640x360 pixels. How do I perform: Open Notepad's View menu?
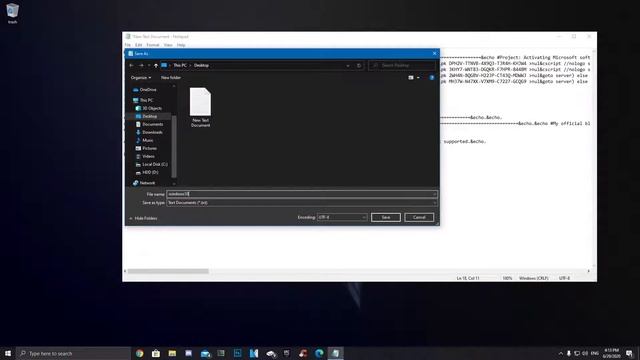[x=168, y=45]
